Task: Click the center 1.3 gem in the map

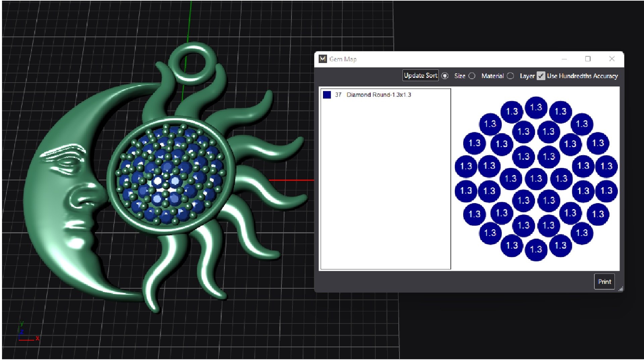Action: pyautogui.click(x=536, y=179)
